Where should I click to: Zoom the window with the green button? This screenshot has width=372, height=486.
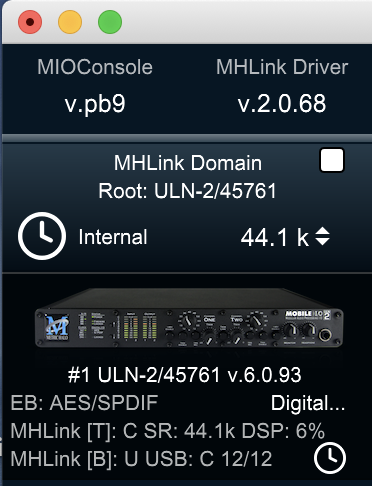coord(110,22)
